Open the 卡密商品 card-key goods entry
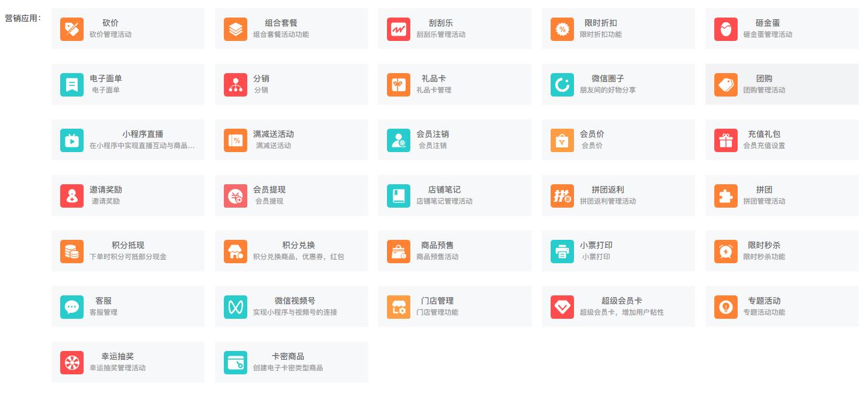Screen dimensions: 868x396 [x=291, y=362]
